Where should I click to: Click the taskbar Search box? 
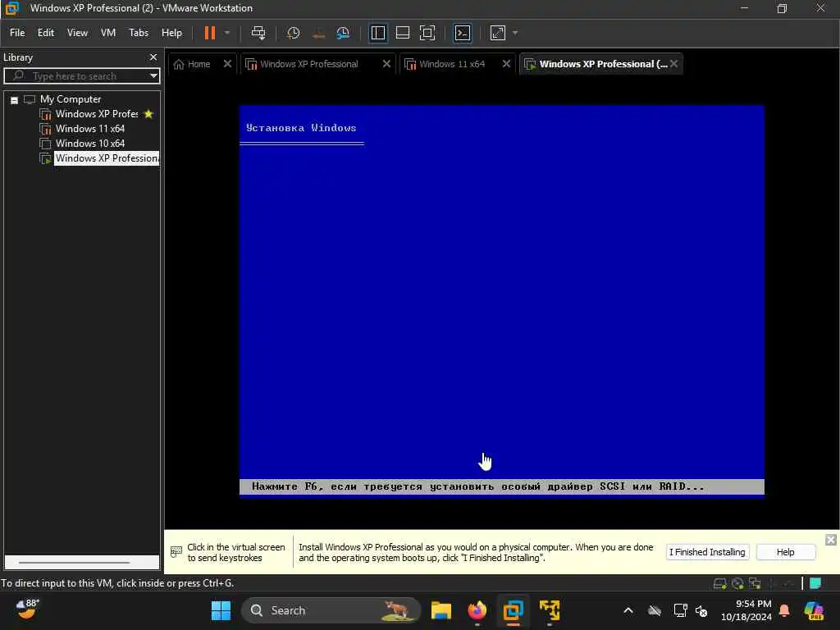click(x=331, y=610)
